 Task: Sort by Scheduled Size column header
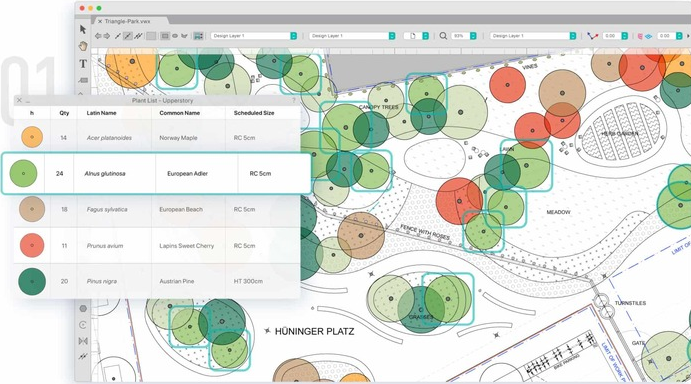coord(254,113)
